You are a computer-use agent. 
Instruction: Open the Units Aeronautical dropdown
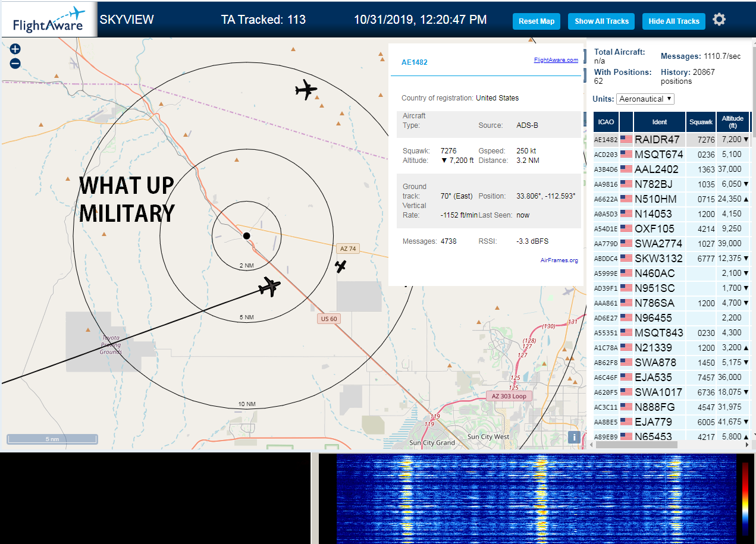click(645, 99)
